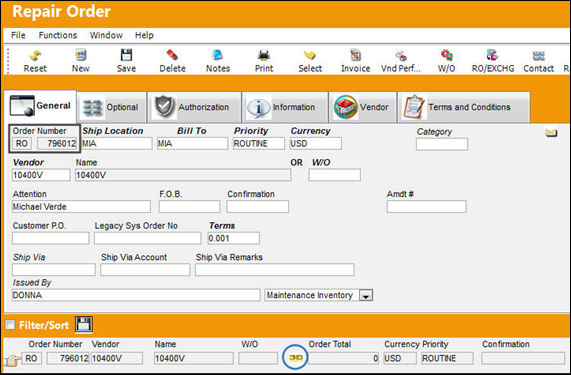
Task: Switch to the General tab
Action: click(x=40, y=106)
